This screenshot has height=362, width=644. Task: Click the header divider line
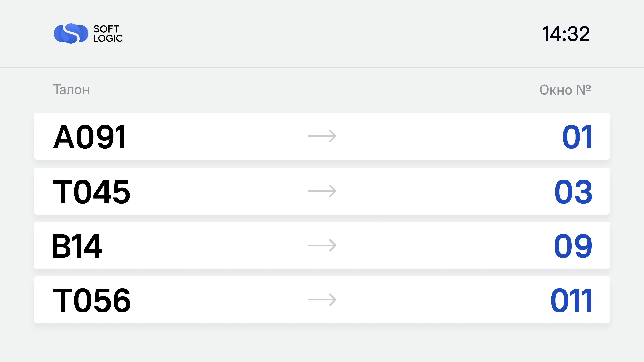pyautogui.click(x=322, y=67)
